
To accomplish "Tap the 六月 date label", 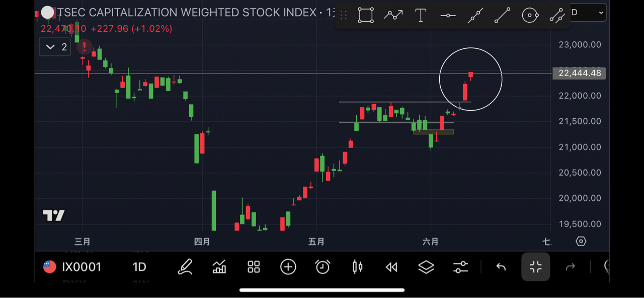I will pyautogui.click(x=431, y=242).
